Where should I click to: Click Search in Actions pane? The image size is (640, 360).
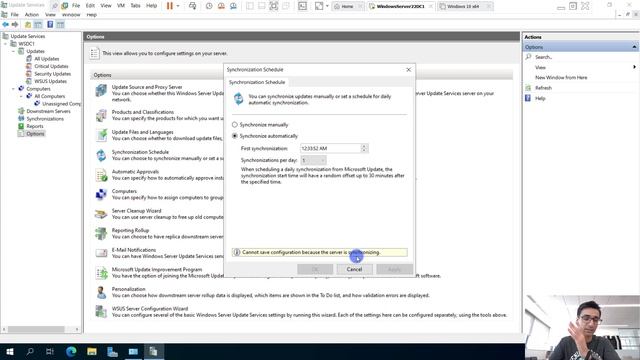pos(543,57)
